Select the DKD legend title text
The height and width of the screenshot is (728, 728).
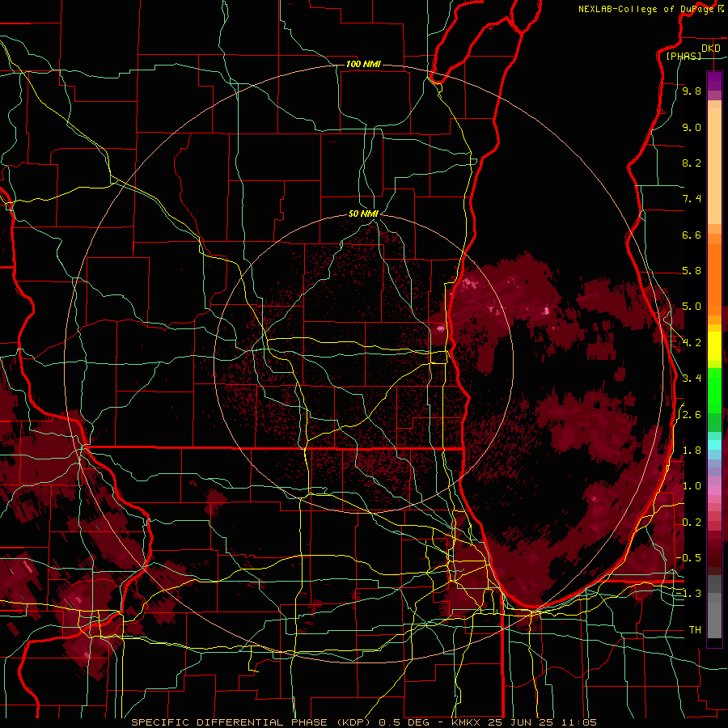[710, 49]
